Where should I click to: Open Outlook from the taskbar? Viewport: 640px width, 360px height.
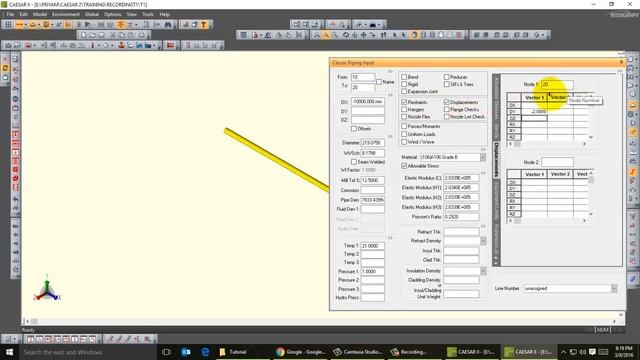point(186,352)
